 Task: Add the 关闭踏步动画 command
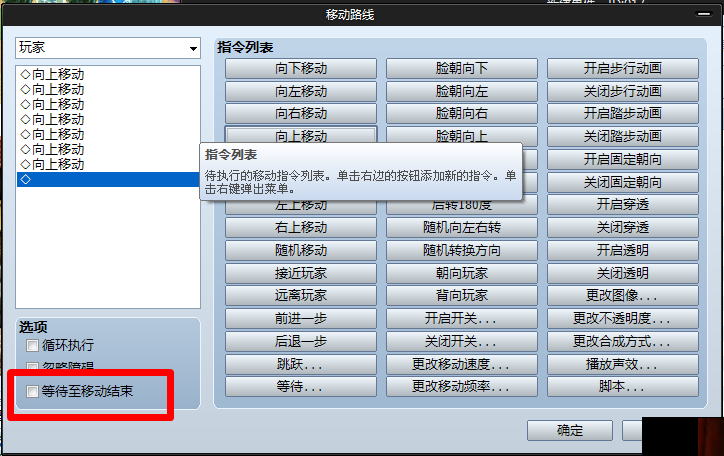tap(623, 137)
